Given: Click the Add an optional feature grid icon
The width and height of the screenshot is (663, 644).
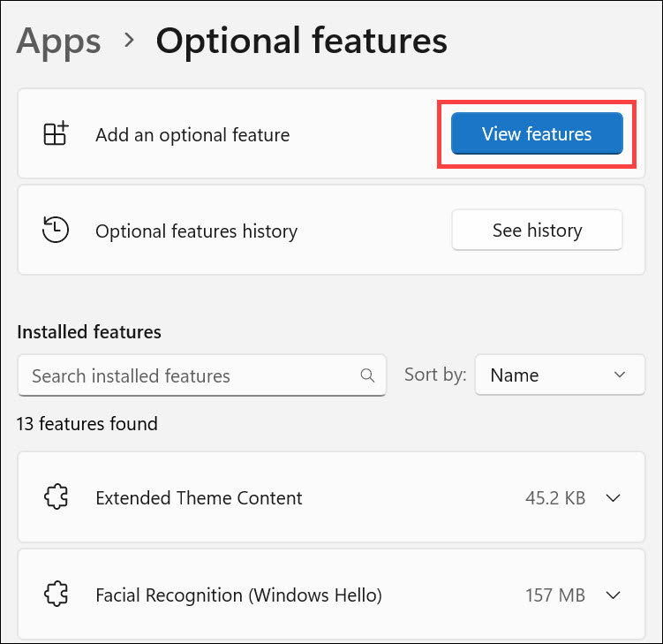Looking at the screenshot, I should 56,134.
